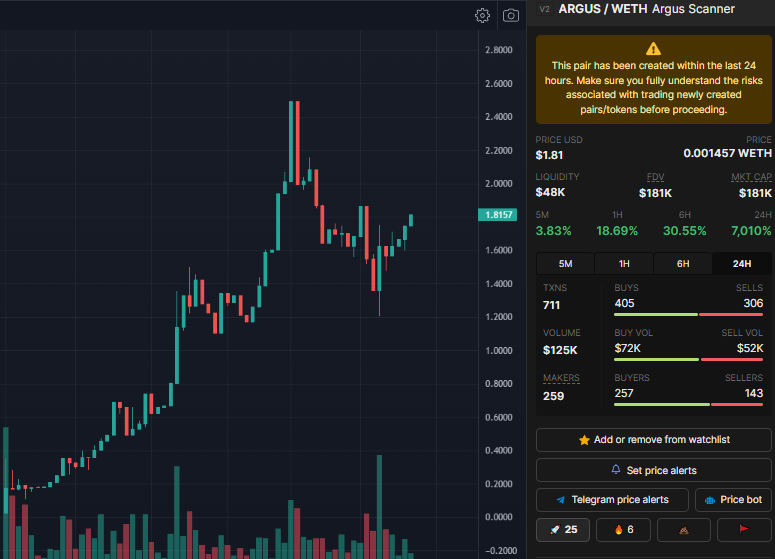Click the poop reaction button
The height and width of the screenshot is (559, 775).
pos(684,530)
